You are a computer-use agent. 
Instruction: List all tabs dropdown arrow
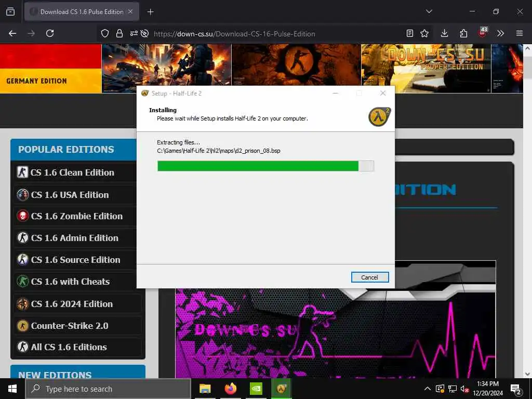click(x=429, y=11)
